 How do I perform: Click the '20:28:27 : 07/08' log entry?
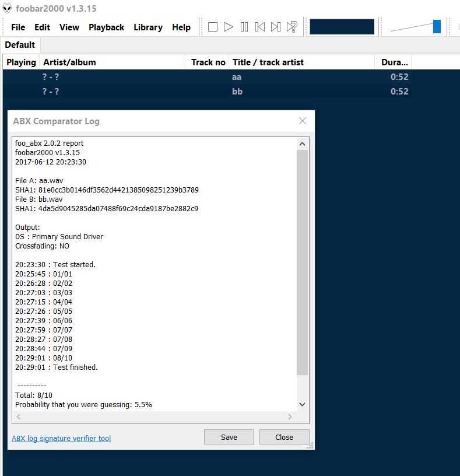click(44, 339)
